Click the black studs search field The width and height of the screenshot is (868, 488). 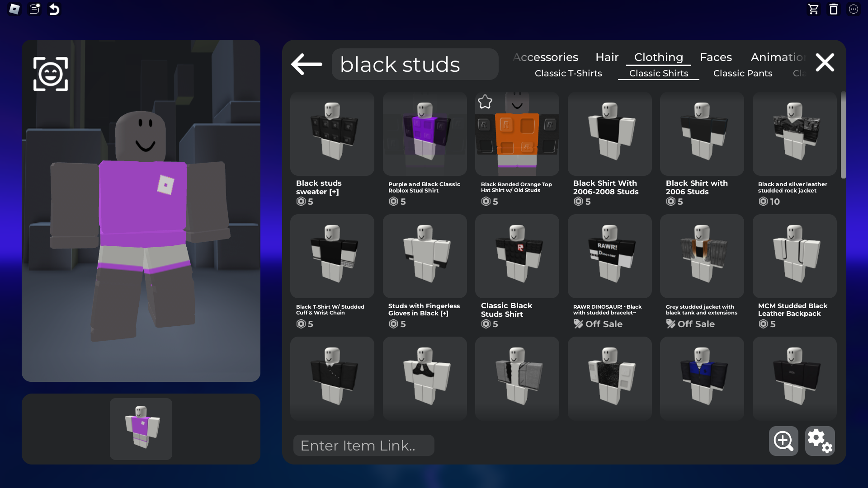pos(415,64)
